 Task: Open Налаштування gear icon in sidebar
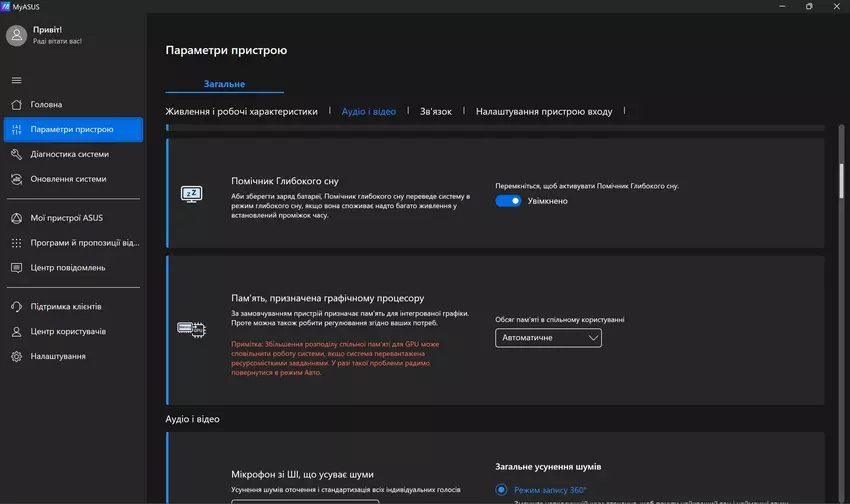coord(16,356)
